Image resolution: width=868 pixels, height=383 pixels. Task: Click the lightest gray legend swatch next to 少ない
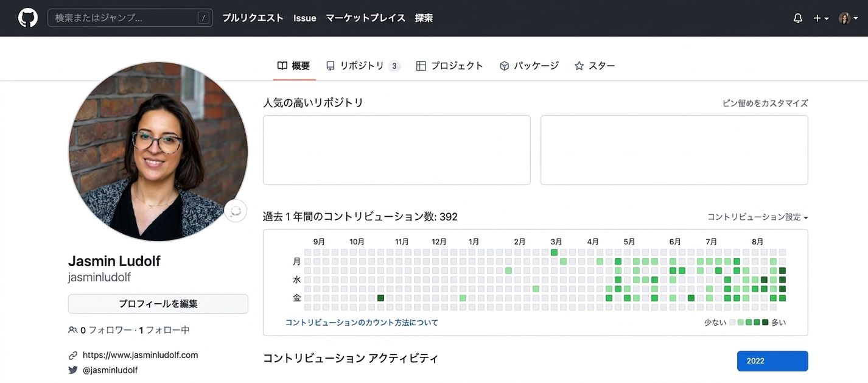732,323
